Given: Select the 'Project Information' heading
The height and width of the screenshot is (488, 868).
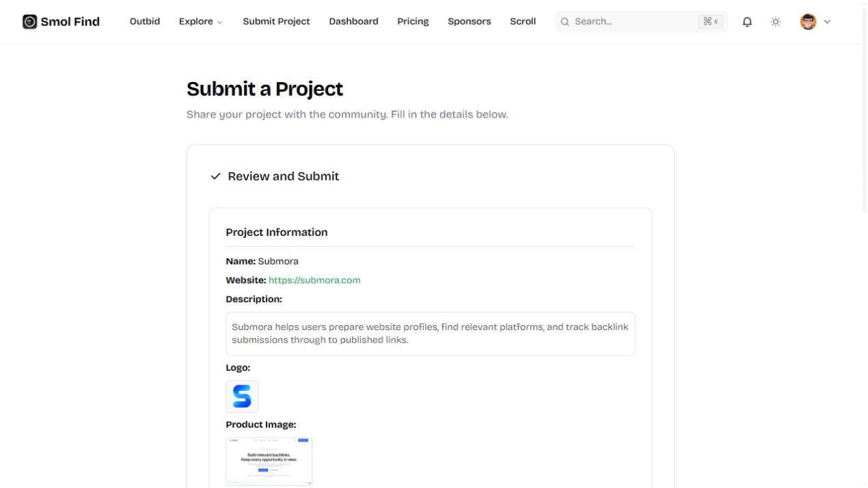Looking at the screenshot, I should tap(277, 232).
